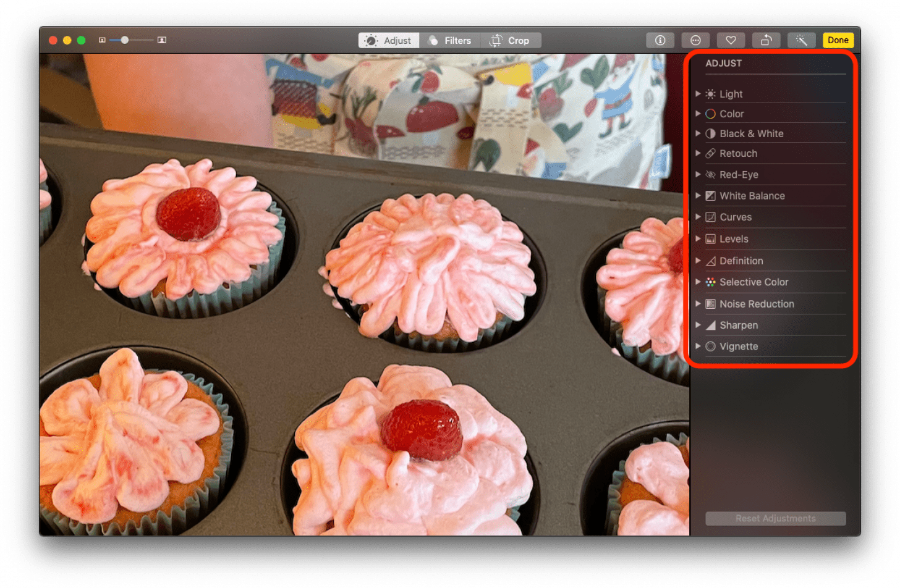
Task: Open the more options ellipsis menu
Action: click(695, 40)
